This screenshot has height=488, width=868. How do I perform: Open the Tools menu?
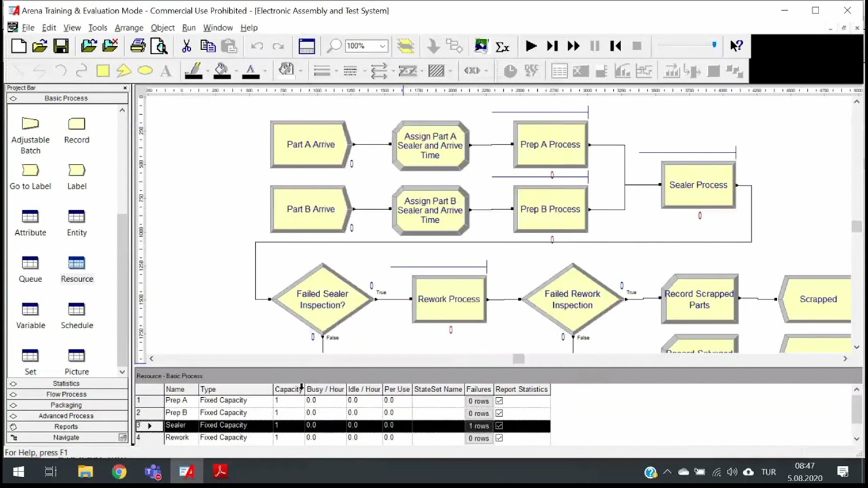(x=98, y=28)
